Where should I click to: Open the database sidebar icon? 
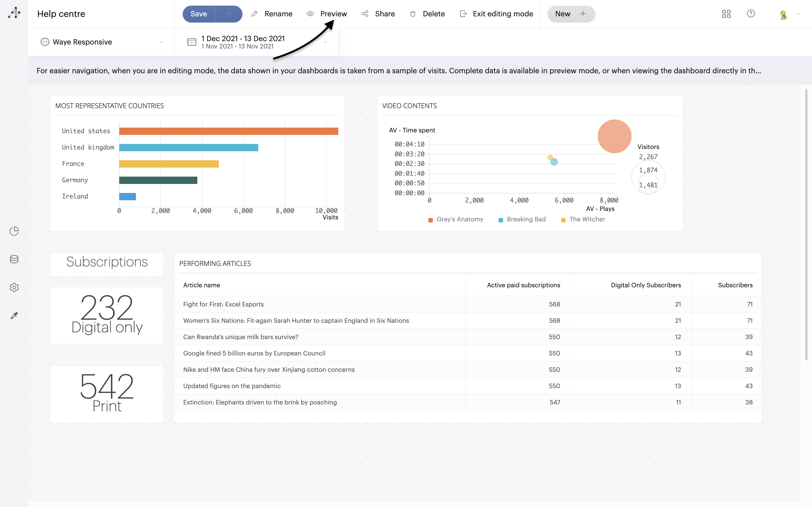14,259
